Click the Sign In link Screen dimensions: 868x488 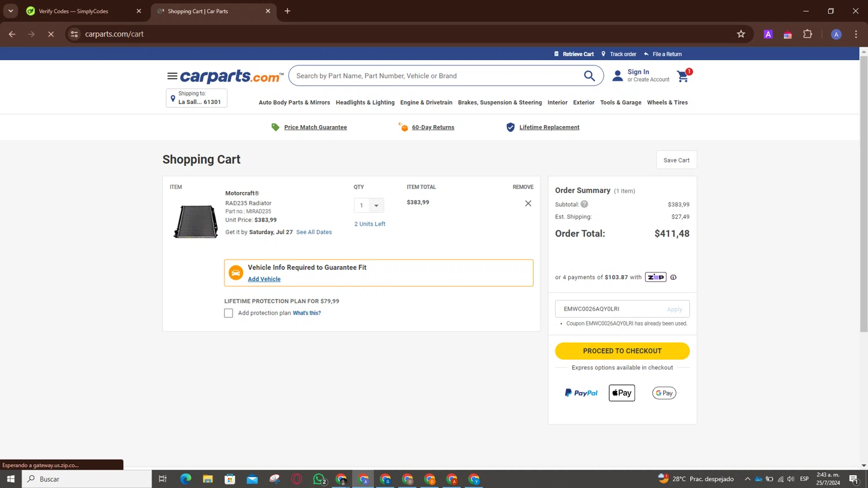click(638, 72)
